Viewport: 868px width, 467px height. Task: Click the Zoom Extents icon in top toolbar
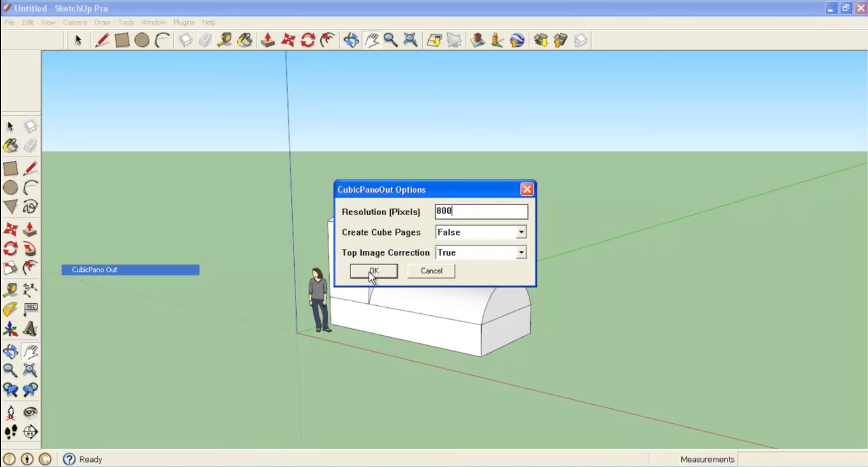pos(410,40)
